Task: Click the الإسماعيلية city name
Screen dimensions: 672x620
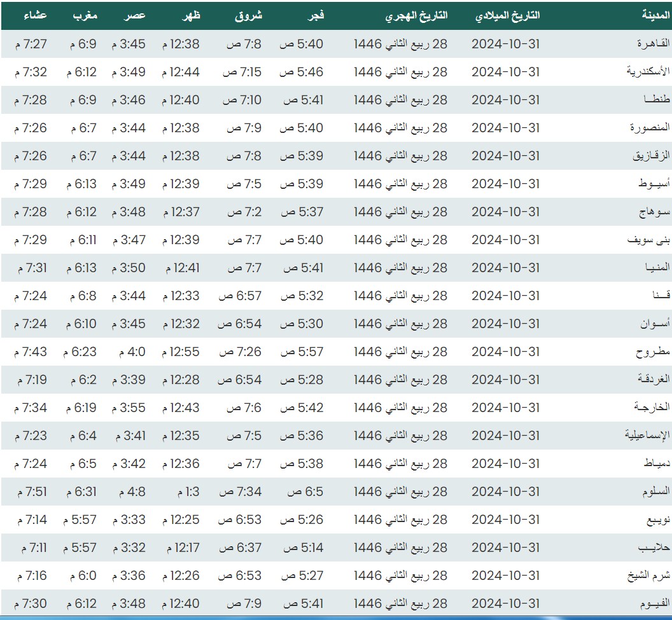Action: pyautogui.click(x=647, y=436)
